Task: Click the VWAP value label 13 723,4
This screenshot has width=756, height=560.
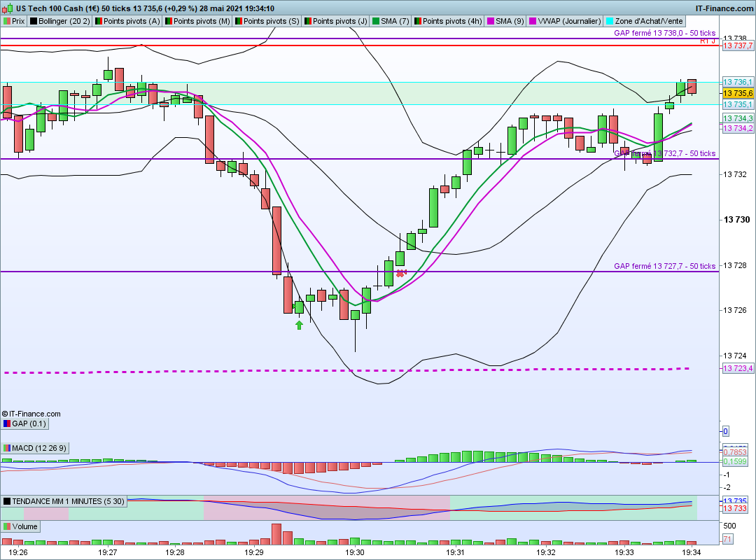Action: coord(738,368)
